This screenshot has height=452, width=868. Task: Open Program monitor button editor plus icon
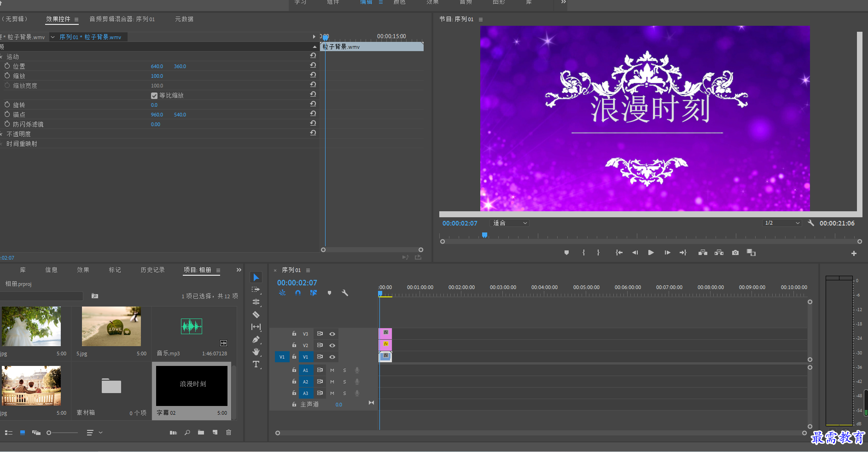tap(854, 254)
